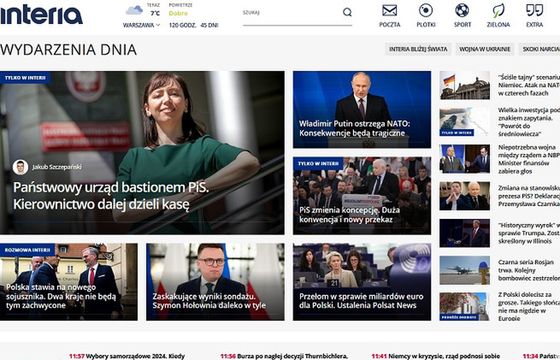Open the 45 dni forecast link

tap(209, 25)
